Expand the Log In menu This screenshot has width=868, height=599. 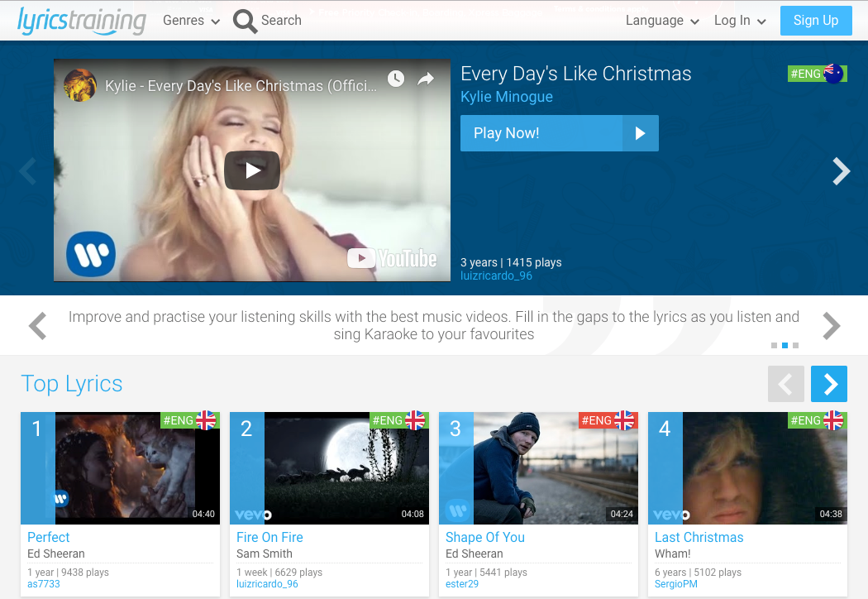(740, 21)
